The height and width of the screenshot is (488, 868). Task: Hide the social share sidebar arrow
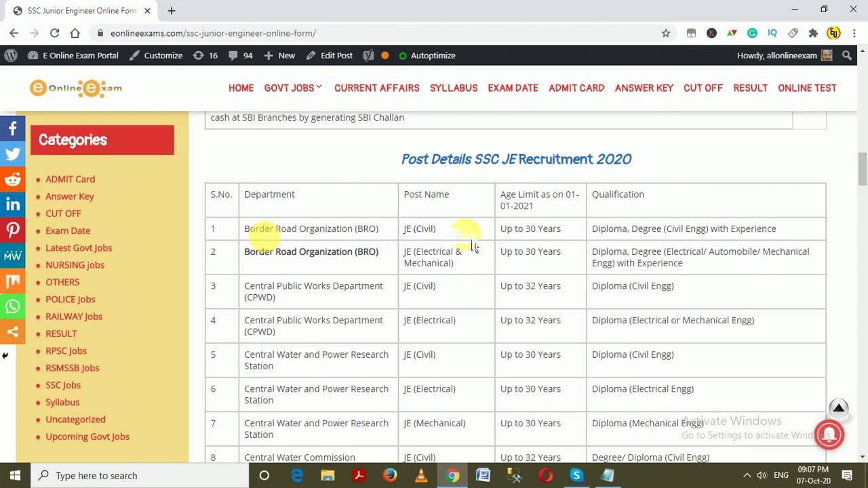(x=5, y=355)
